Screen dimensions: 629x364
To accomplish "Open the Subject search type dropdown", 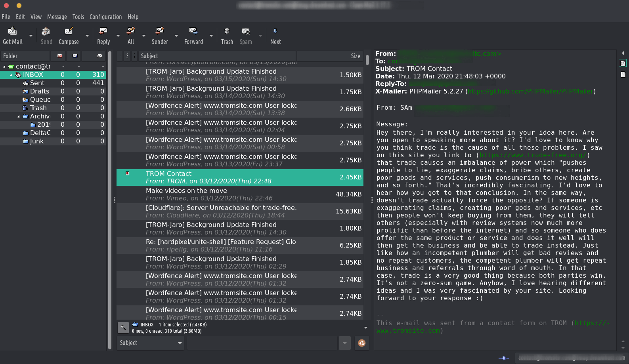I will pos(151,343).
